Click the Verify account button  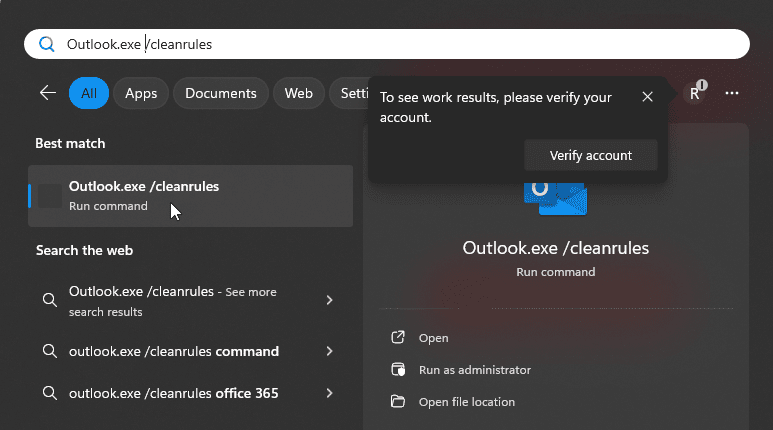coord(591,155)
